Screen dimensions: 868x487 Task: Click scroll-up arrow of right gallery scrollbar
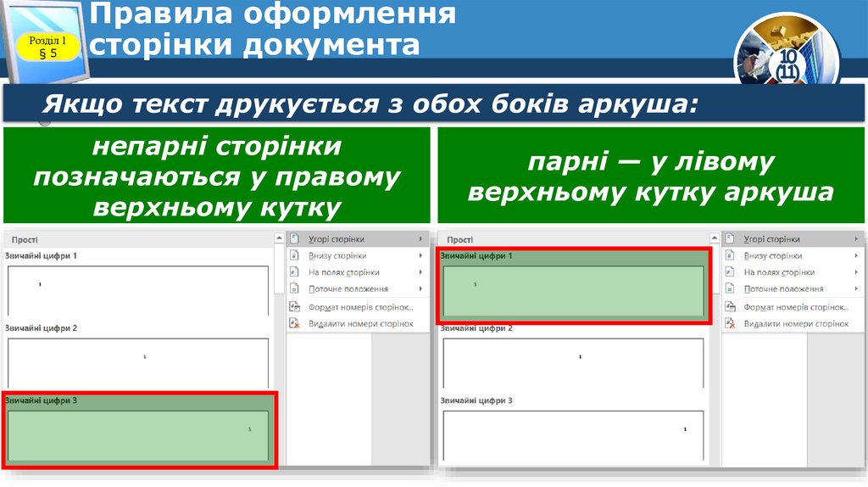[x=714, y=238]
